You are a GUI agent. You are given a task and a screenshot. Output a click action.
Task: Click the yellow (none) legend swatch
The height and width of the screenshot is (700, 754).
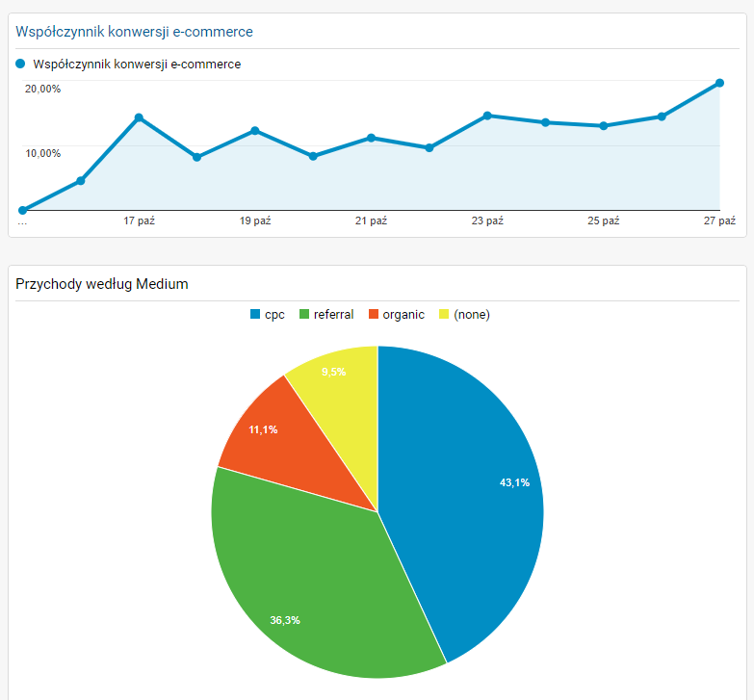[444, 315]
